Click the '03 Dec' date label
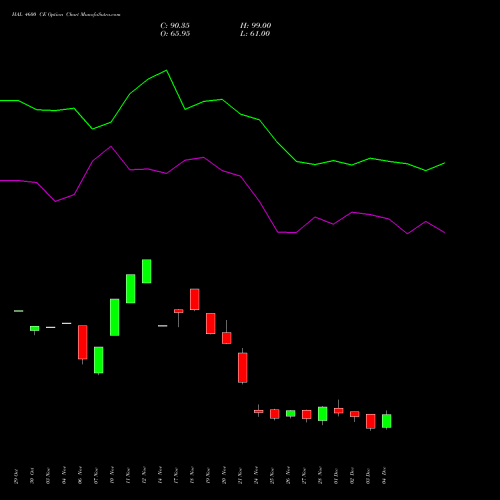Viewport: 500px width, 500px height. pyautogui.click(x=368, y=476)
